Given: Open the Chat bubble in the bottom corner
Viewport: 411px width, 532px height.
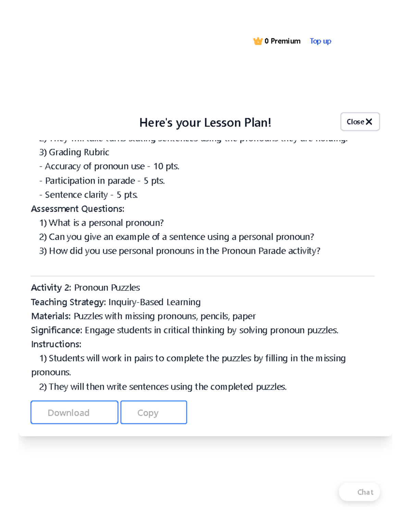Looking at the screenshot, I should click(359, 492).
